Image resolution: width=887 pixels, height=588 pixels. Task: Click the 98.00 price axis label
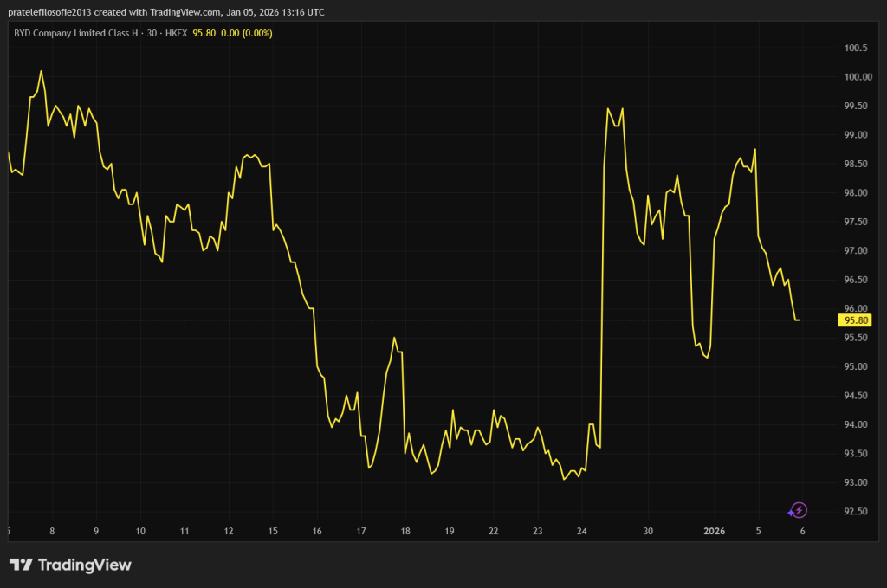[x=856, y=193]
